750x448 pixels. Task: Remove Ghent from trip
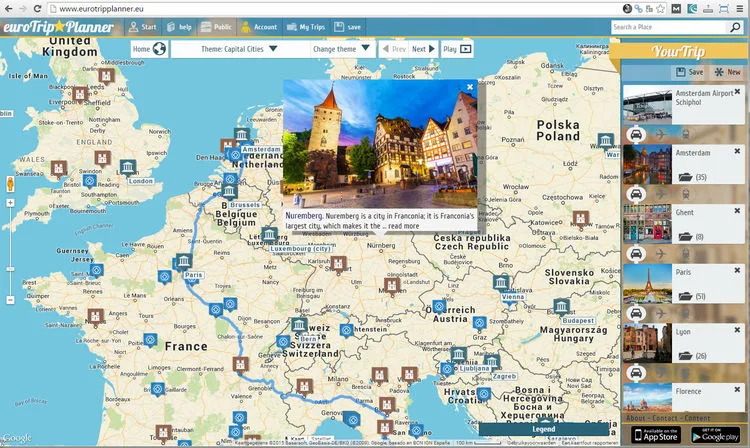click(x=737, y=210)
